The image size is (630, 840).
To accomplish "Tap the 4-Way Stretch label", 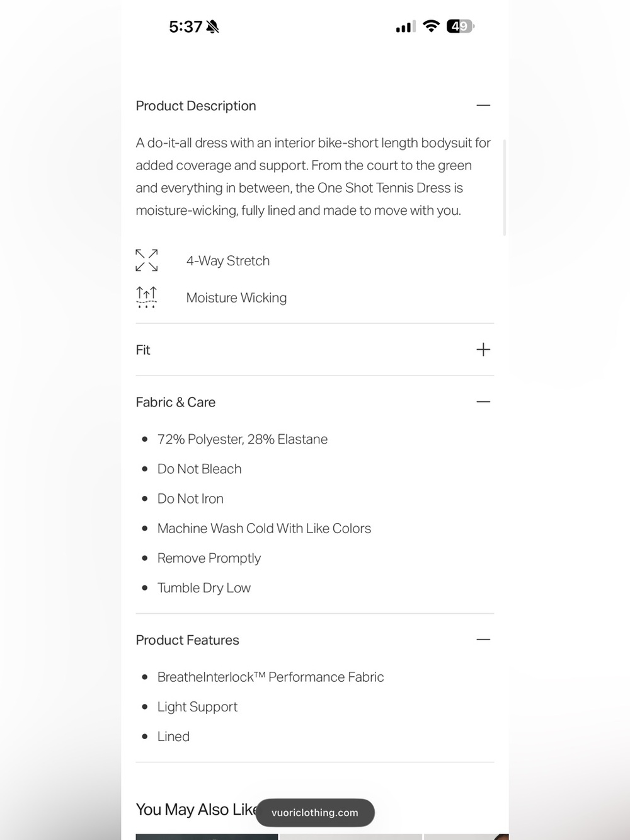I will tap(228, 261).
